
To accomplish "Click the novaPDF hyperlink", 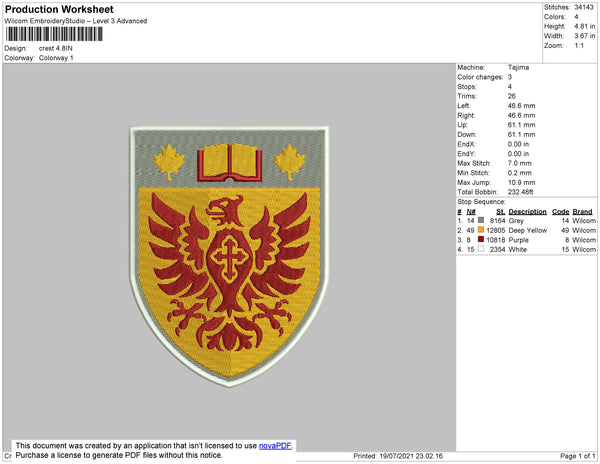I will click(275, 446).
